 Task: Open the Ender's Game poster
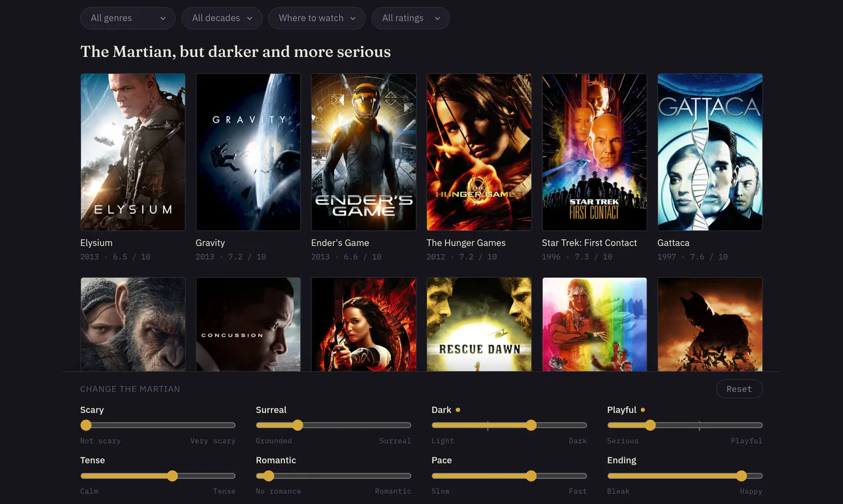point(364,152)
